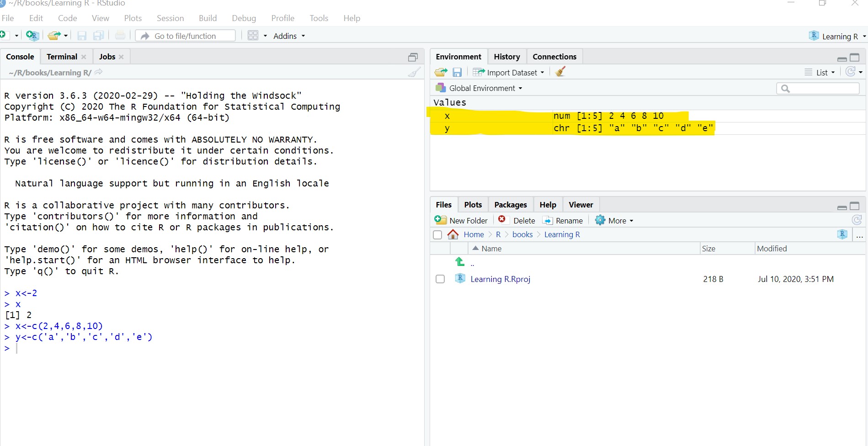Screen dimensions: 868x446
Task: Switch to the Packages tab
Action: [x=510, y=205]
